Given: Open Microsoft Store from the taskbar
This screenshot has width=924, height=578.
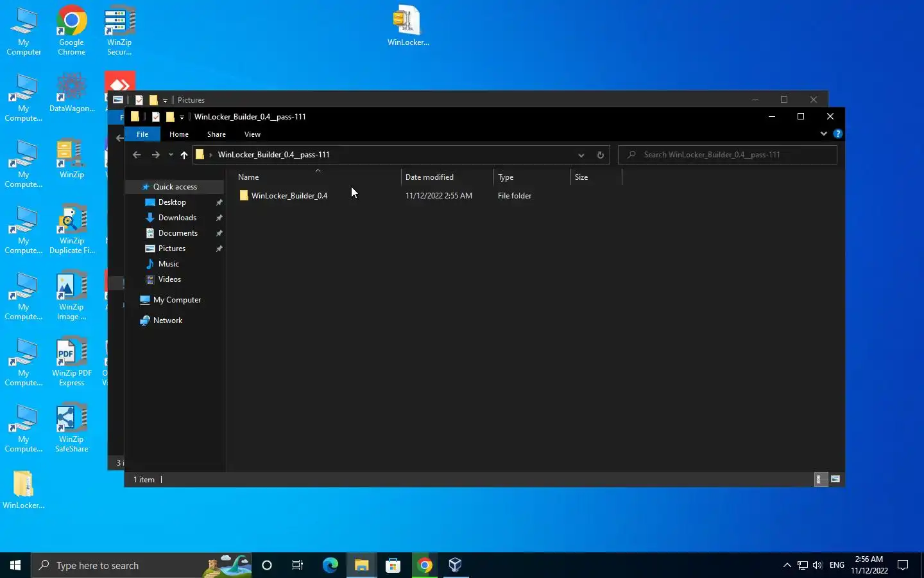Looking at the screenshot, I should 393,565.
